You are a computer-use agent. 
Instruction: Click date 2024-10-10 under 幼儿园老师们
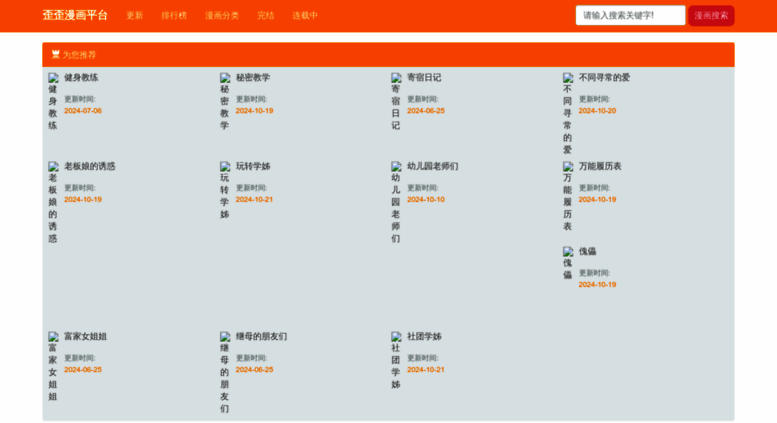(426, 199)
